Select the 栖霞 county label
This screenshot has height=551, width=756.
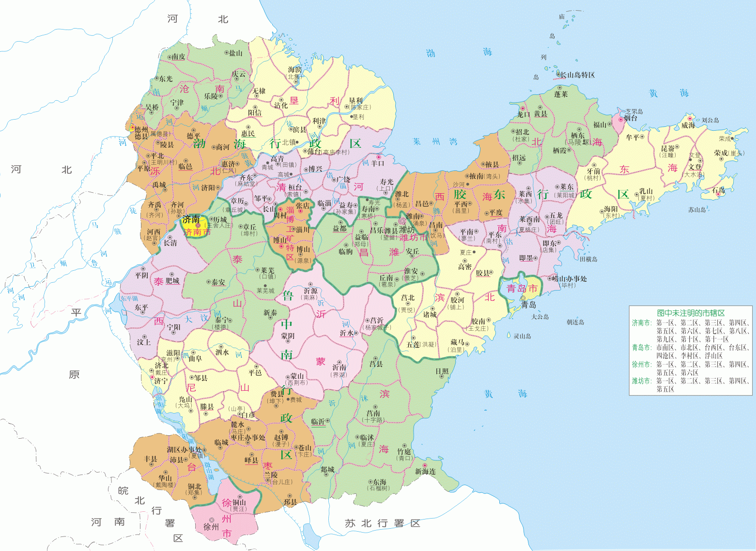(x=559, y=151)
